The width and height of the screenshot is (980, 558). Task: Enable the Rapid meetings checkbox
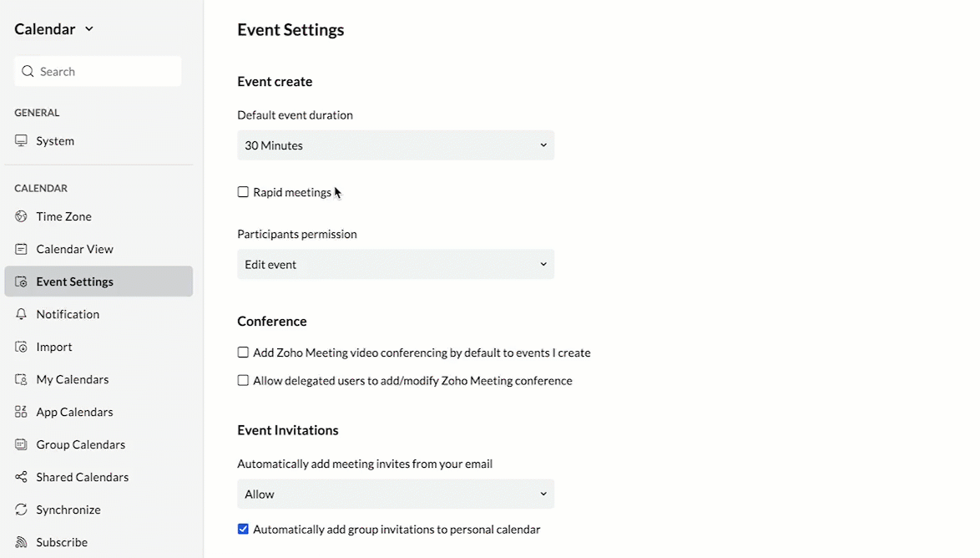(x=243, y=192)
